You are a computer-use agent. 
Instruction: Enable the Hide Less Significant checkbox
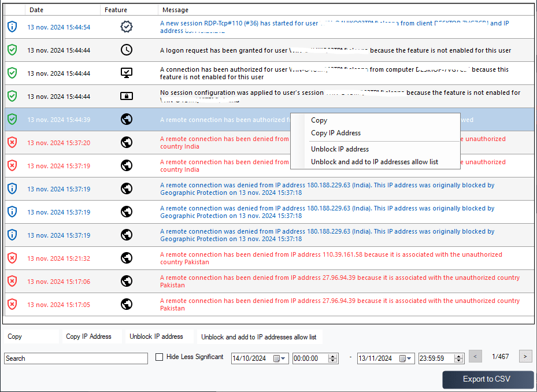pos(159,357)
